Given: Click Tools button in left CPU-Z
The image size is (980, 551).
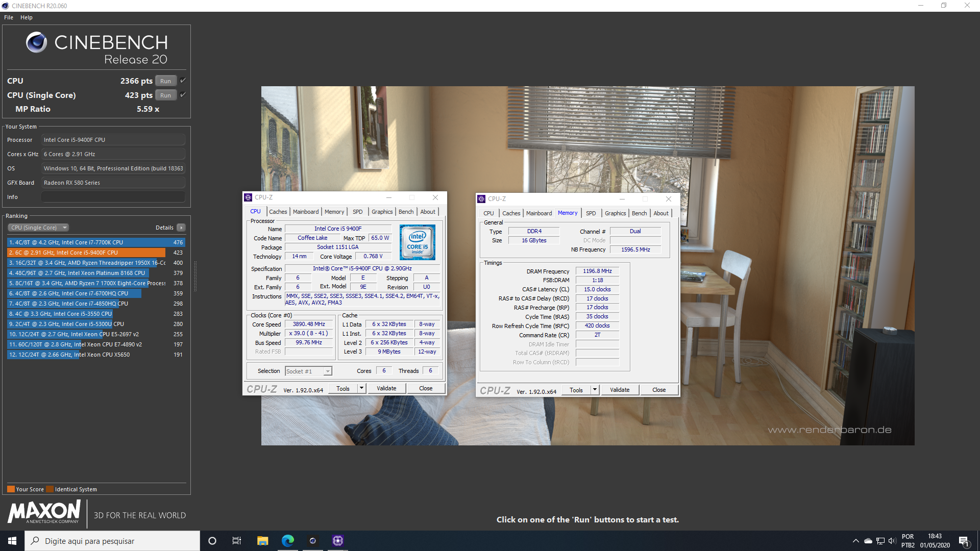Looking at the screenshot, I should 343,389.
